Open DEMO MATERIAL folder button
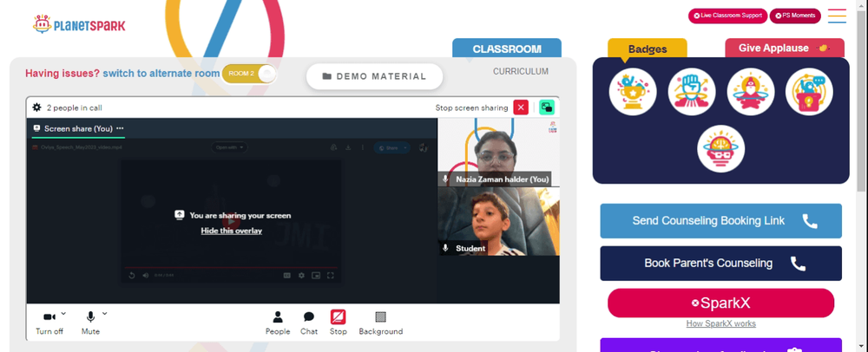 375,76
